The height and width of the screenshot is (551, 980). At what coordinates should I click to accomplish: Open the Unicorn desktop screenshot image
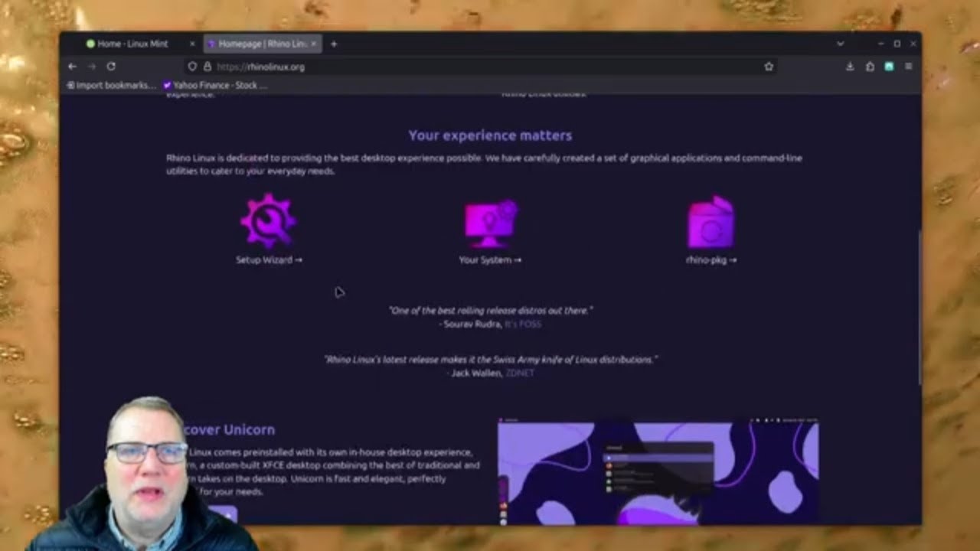pyautogui.click(x=658, y=471)
